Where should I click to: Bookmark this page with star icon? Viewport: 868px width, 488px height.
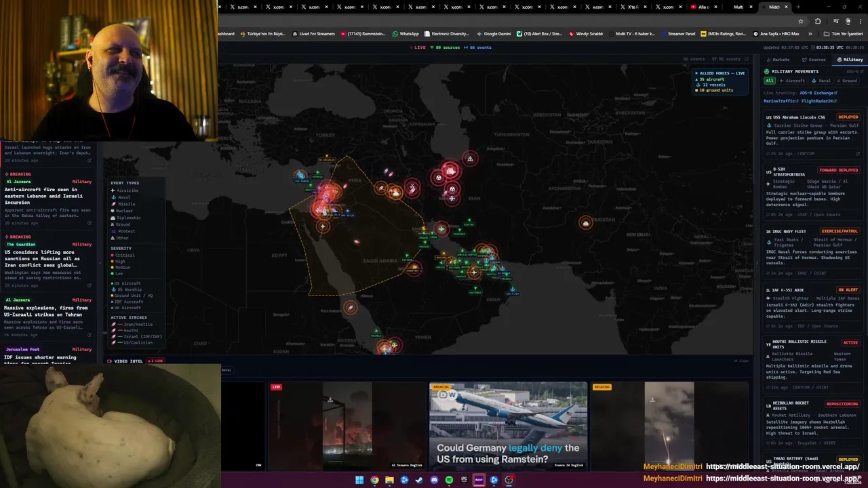(x=800, y=21)
